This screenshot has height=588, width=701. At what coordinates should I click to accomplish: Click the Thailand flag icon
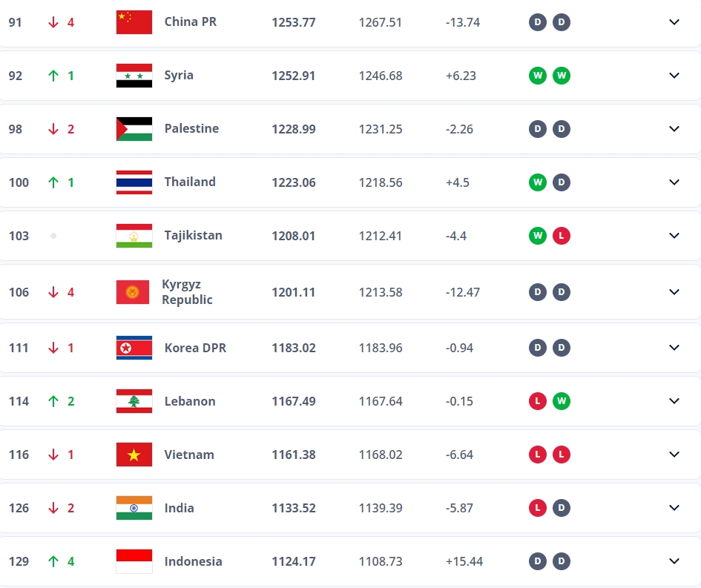pos(134,182)
